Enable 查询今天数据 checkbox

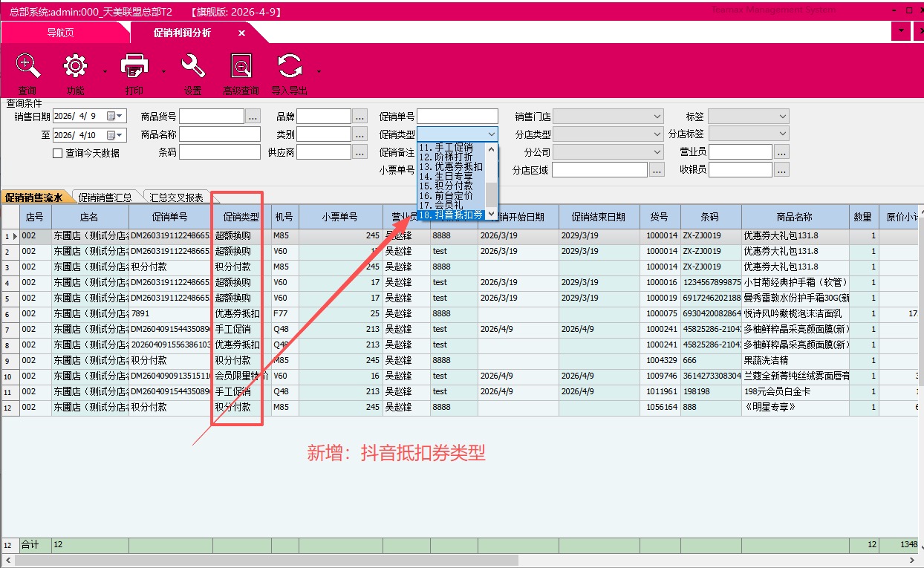coord(57,154)
